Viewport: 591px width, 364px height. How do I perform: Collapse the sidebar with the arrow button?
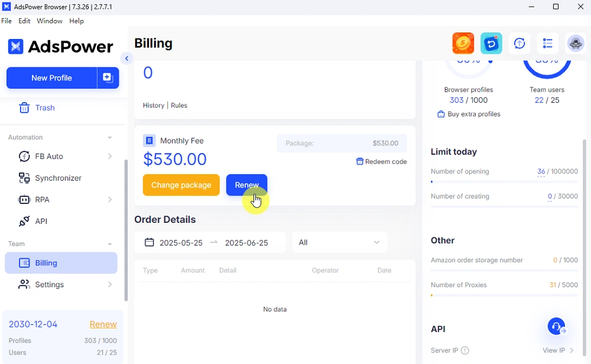coord(126,58)
